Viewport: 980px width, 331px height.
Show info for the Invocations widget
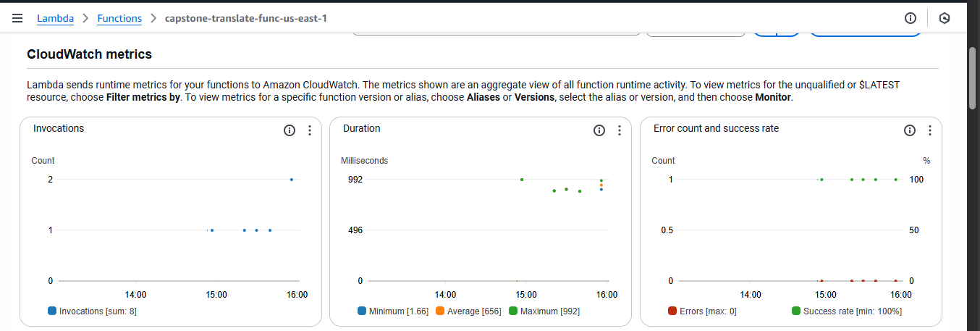click(290, 130)
